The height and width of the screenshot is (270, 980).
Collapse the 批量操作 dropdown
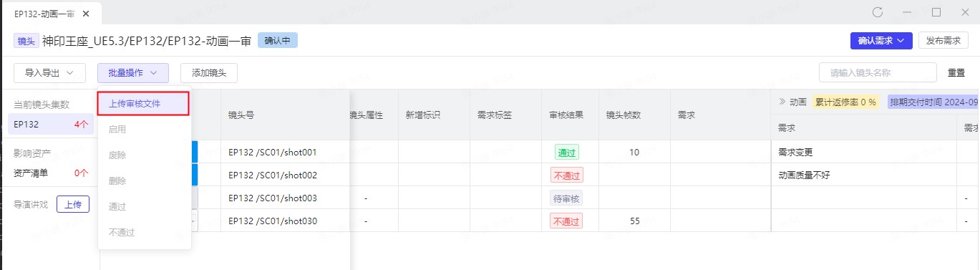[133, 73]
